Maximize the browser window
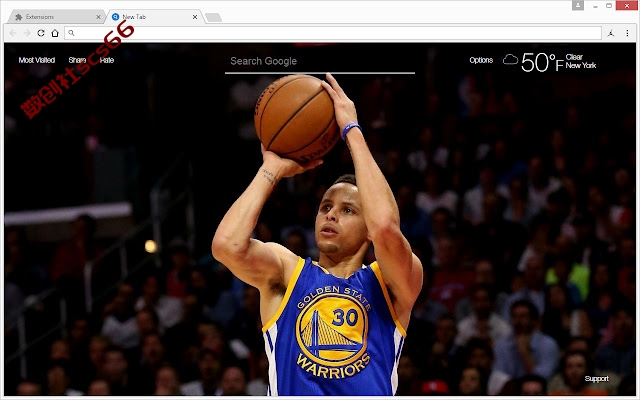The width and height of the screenshot is (640, 400). [609, 6]
